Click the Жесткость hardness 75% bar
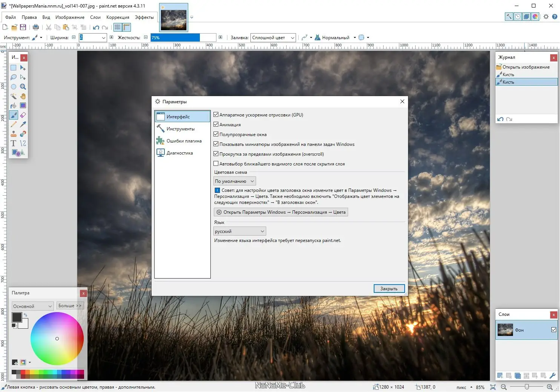Screen dimensions: 560x392 tap(183, 38)
